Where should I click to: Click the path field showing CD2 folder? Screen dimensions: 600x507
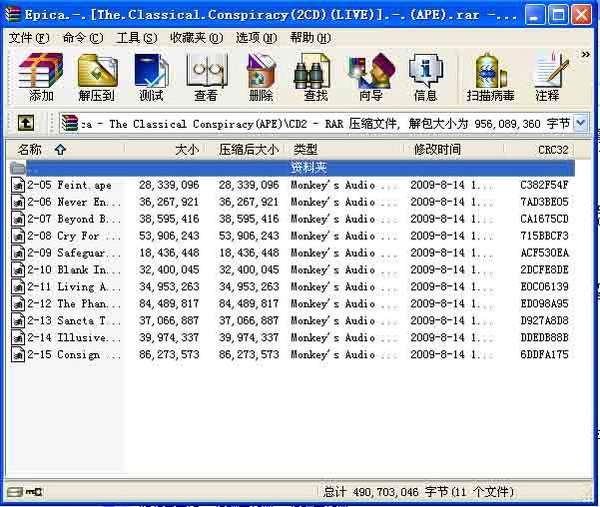pyautogui.click(x=318, y=124)
